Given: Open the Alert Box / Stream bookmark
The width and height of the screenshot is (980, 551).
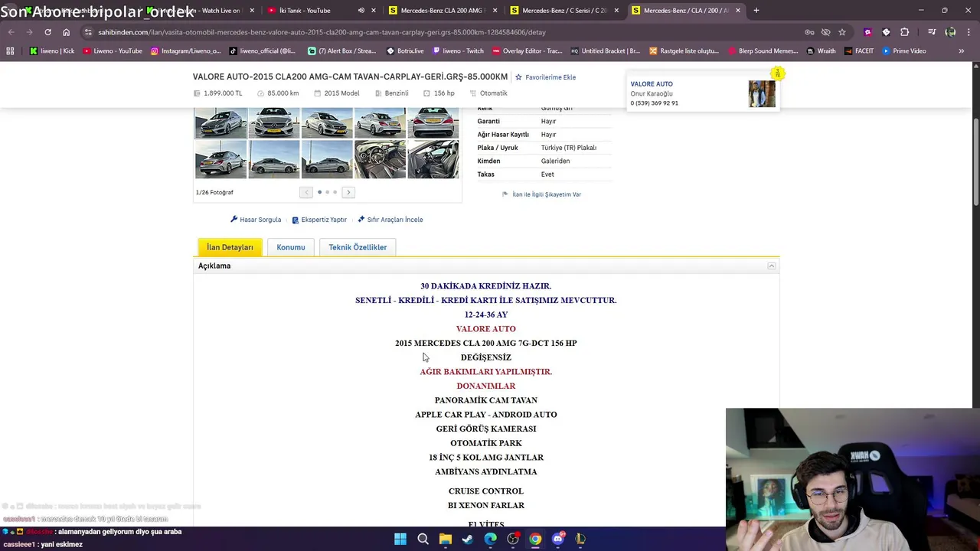Looking at the screenshot, I should 341,51.
